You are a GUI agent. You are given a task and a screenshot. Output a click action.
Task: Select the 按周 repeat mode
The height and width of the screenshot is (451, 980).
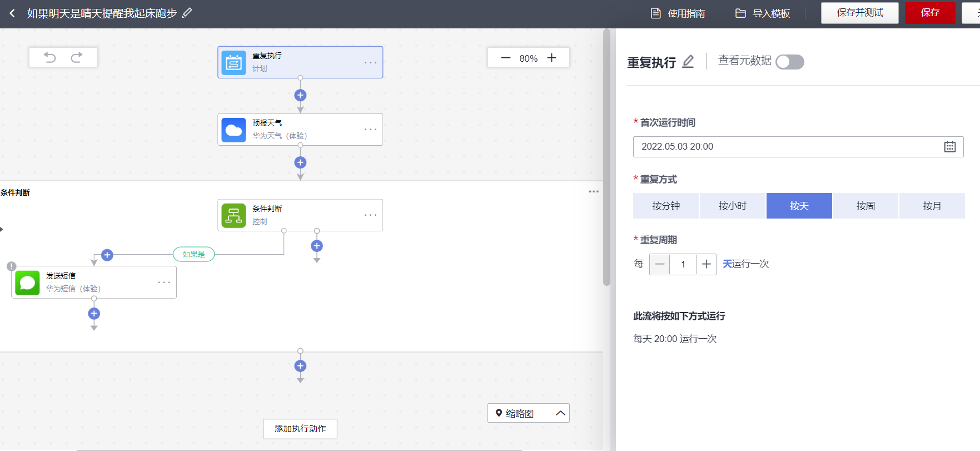click(x=865, y=206)
